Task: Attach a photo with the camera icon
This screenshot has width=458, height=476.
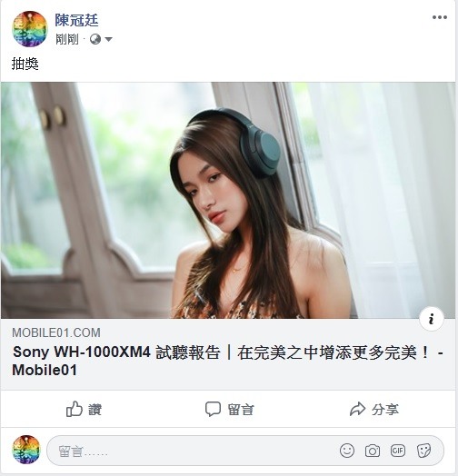Action: tap(373, 451)
